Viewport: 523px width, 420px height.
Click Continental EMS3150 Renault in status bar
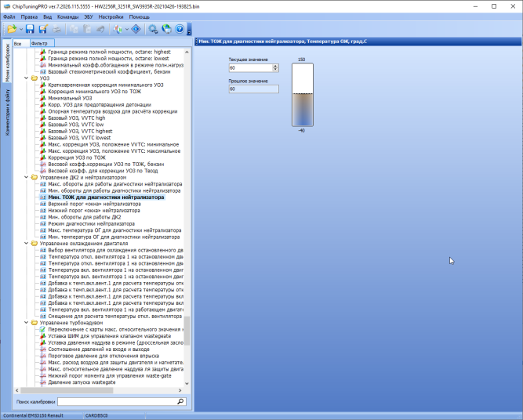tap(33, 415)
